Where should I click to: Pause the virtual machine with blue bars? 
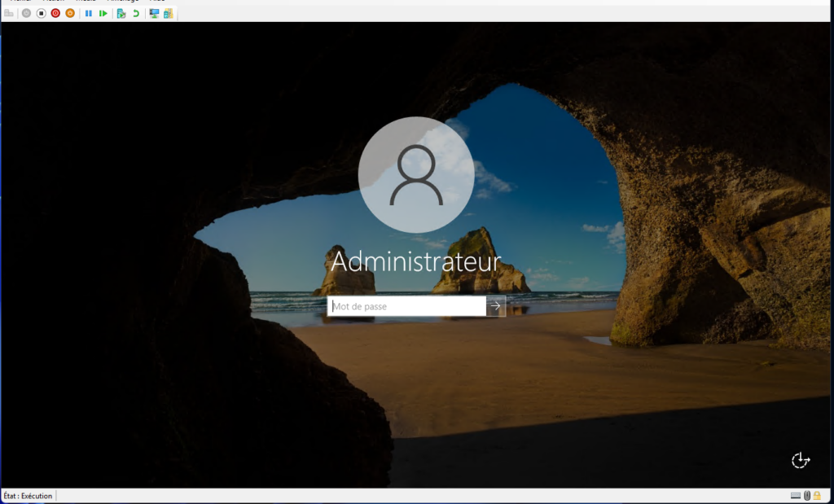pos(89,13)
